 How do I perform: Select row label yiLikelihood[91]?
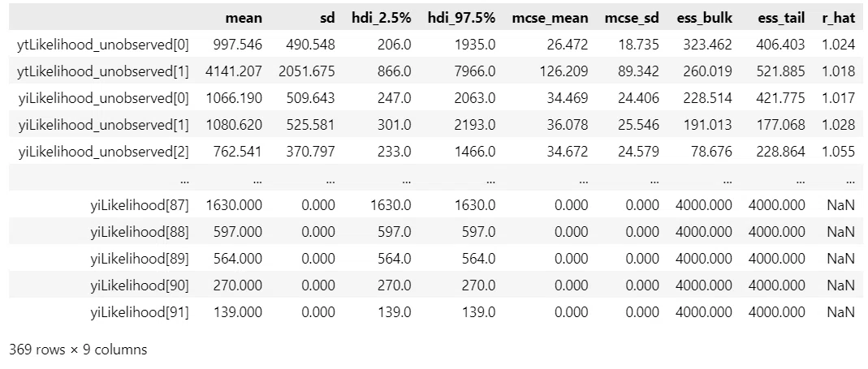click(x=140, y=312)
